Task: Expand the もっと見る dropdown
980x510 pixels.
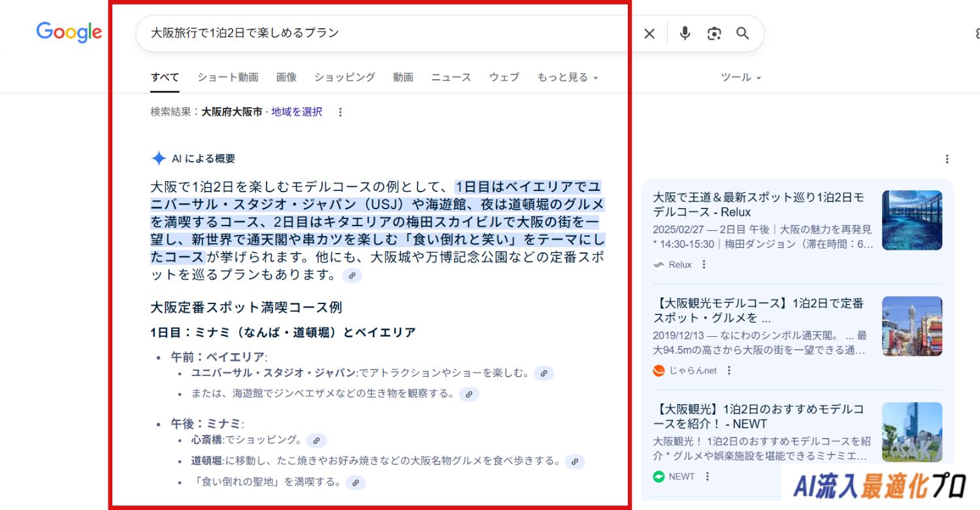Action: pyautogui.click(x=567, y=77)
